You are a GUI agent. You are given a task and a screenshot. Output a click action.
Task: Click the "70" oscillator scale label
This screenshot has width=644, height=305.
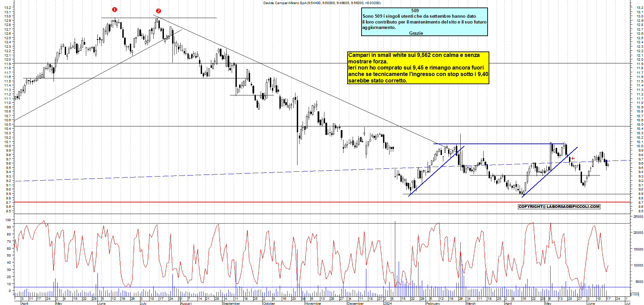(9, 241)
